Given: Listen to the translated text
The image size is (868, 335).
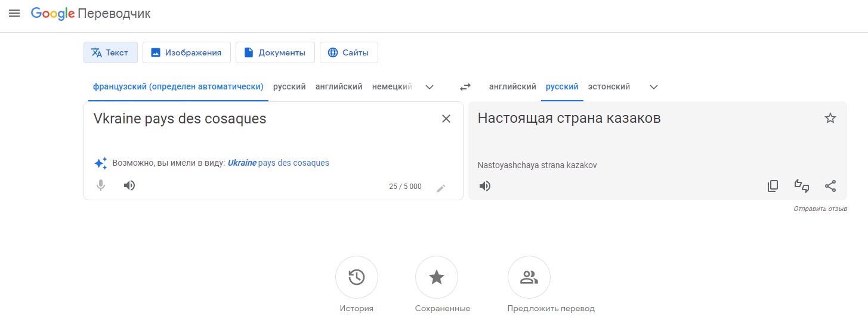Looking at the screenshot, I should tap(485, 186).
